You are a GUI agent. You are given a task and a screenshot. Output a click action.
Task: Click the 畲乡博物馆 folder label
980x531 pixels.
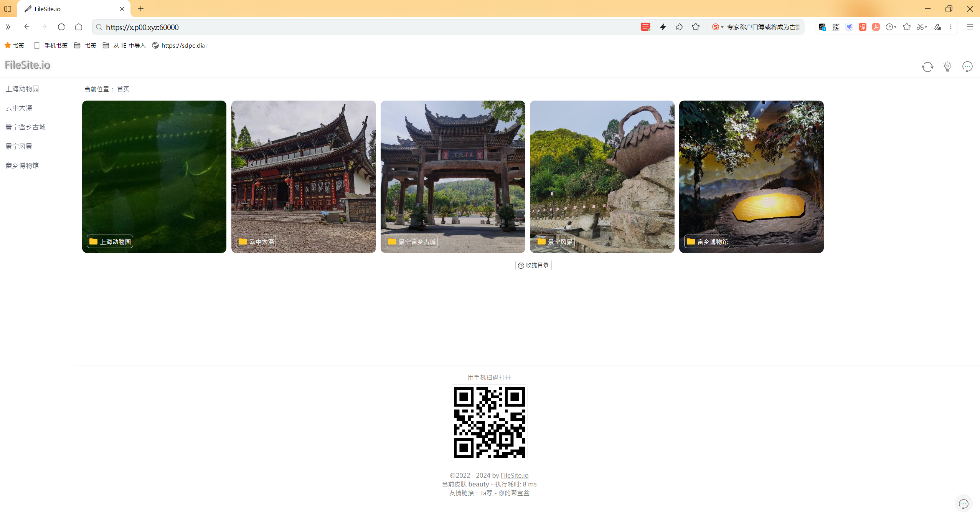click(x=707, y=242)
